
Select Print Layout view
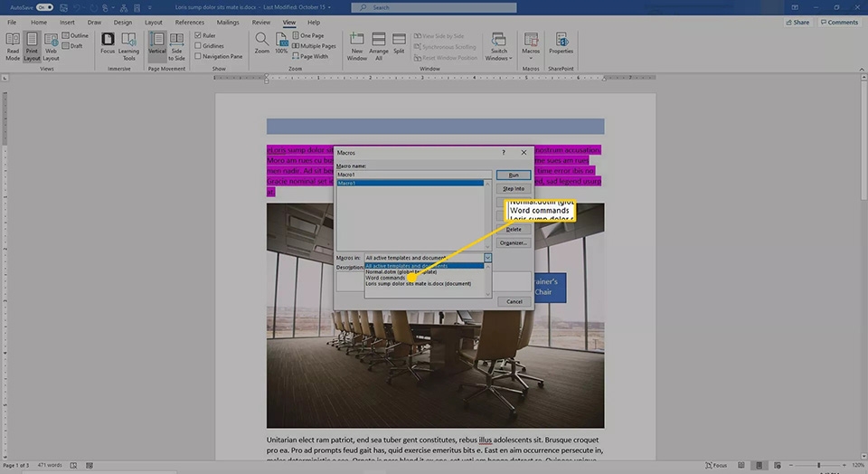pos(32,46)
